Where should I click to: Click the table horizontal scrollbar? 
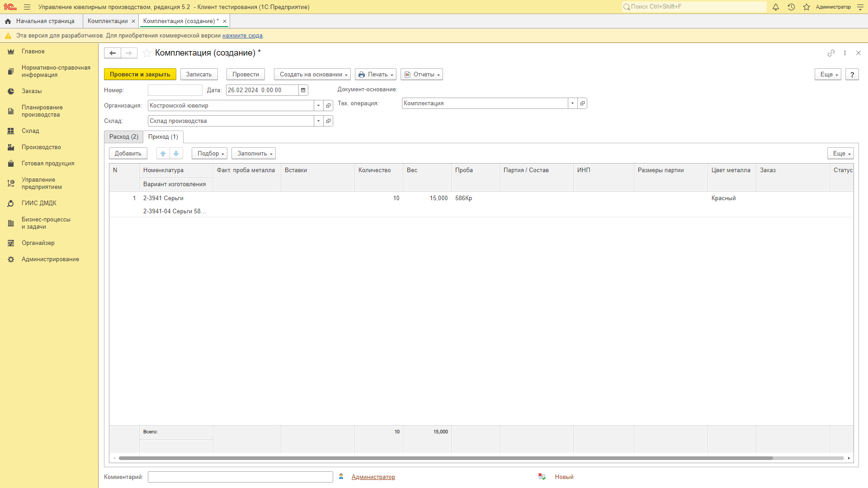pyautogui.click(x=446, y=458)
